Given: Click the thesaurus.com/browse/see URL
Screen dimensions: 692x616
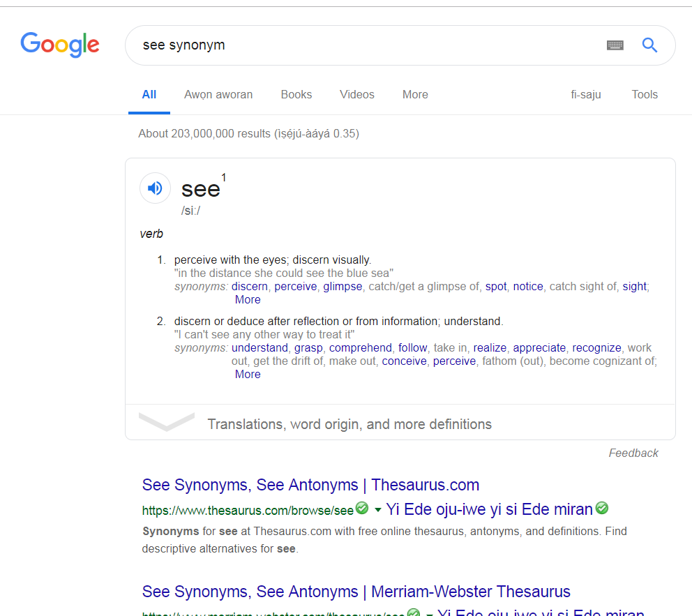Looking at the screenshot, I should [248, 511].
